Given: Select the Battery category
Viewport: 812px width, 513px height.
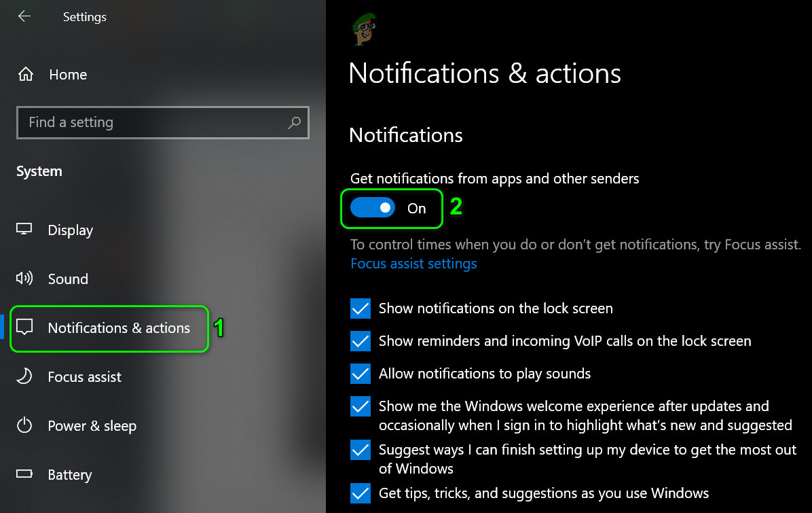Looking at the screenshot, I should pyautogui.click(x=69, y=475).
